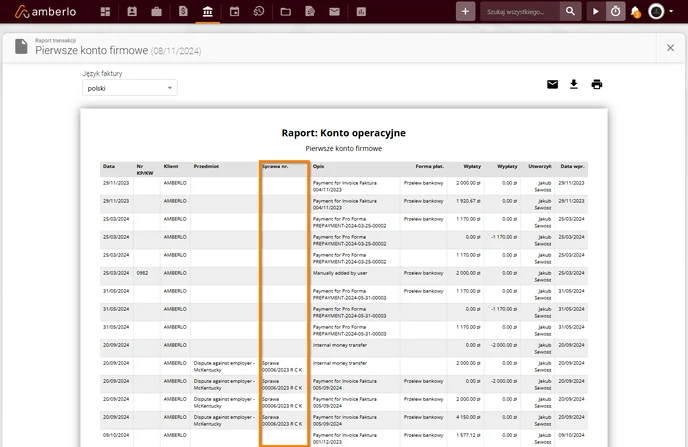Expand the Język faktury dropdown
This screenshot has height=447, width=688.
[130, 88]
